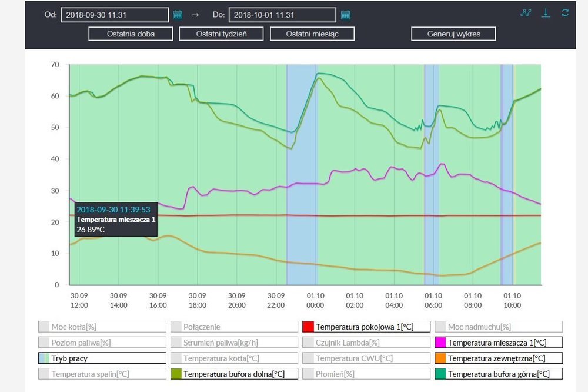The height and width of the screenshot is (392, 588).
Task: Select the Ostatni miesiąc range
Action: pyautogui.click(x=312, y=34)
